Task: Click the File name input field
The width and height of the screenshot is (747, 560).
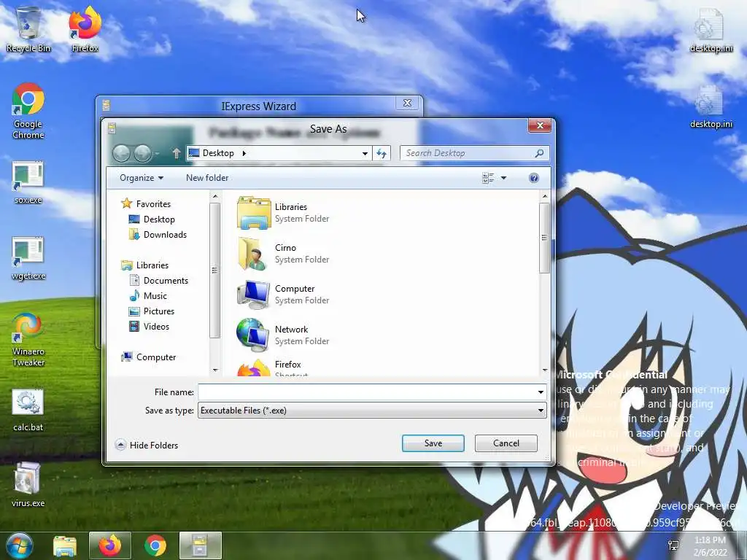Action: click(x=367, y=392)
